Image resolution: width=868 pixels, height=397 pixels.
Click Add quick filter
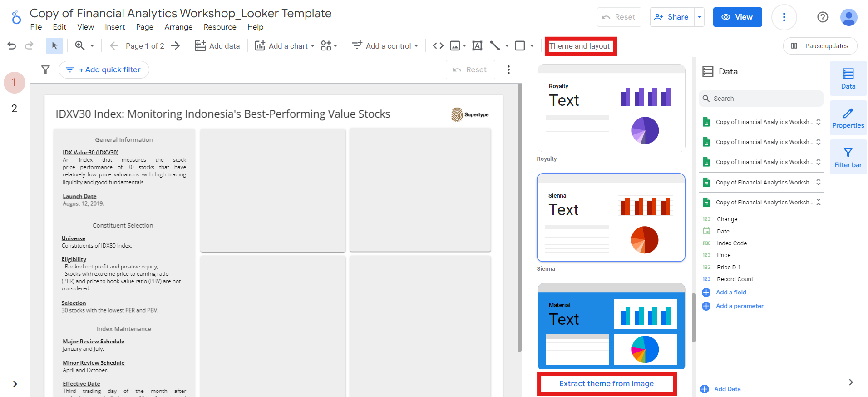click(x=104, y=69)
